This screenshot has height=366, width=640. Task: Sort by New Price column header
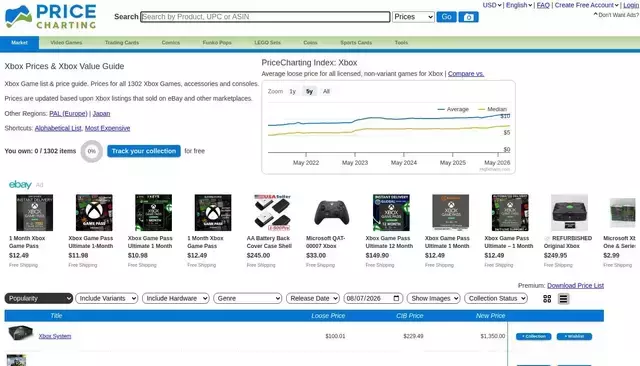point(490,316)
